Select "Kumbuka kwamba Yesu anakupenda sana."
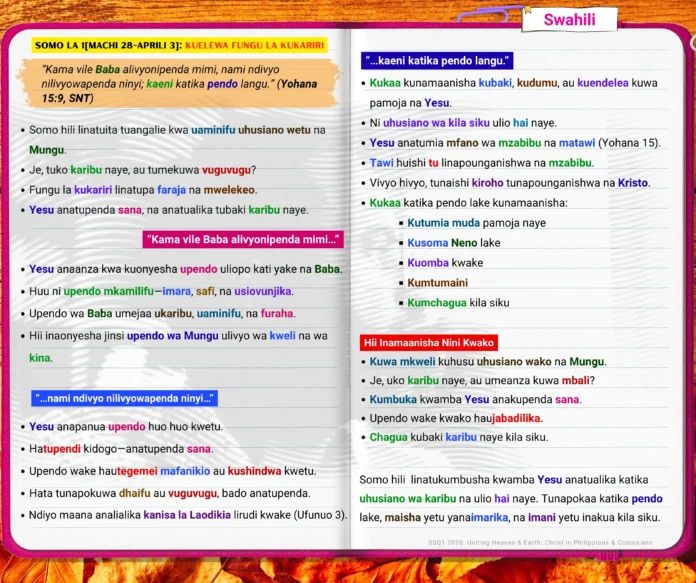 point(475,400)
